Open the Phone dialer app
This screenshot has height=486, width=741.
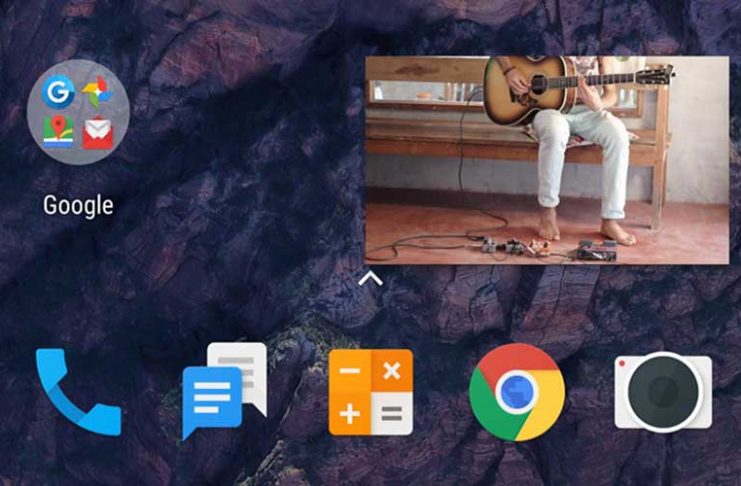tap(78, 391)
